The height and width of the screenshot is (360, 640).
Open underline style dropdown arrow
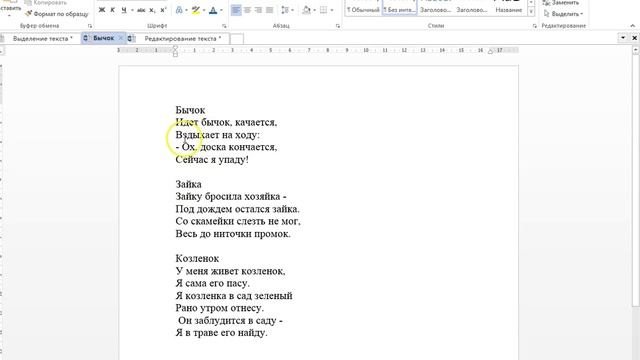pos(132,10)
